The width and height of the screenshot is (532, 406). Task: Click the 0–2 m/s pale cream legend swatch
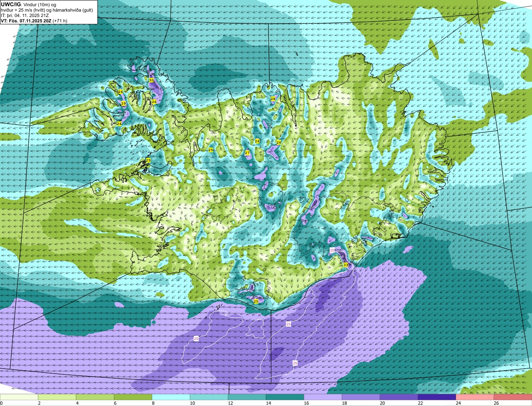[19, 397]
